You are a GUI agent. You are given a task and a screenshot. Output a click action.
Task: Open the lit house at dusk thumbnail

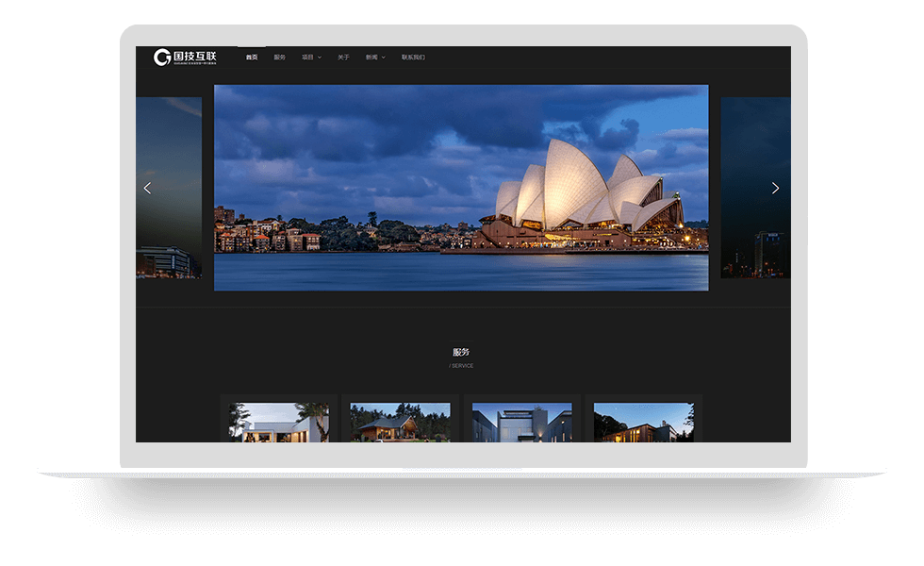643,423
